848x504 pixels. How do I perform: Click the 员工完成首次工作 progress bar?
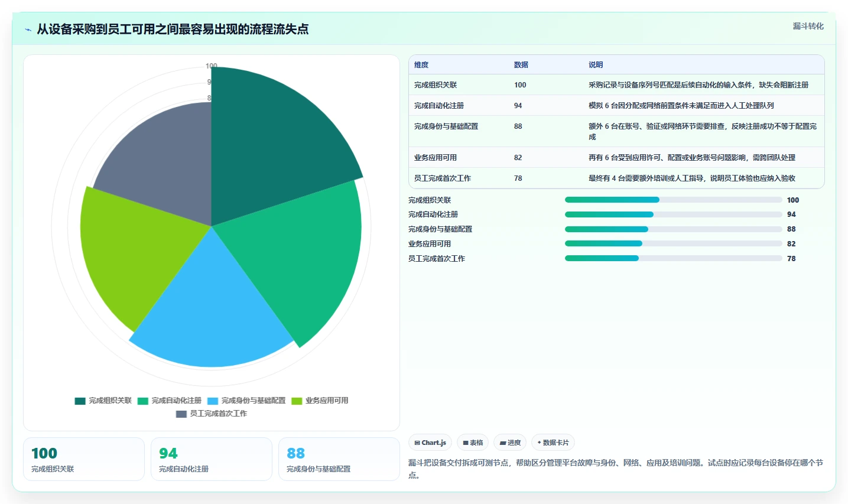coord(674,258)
